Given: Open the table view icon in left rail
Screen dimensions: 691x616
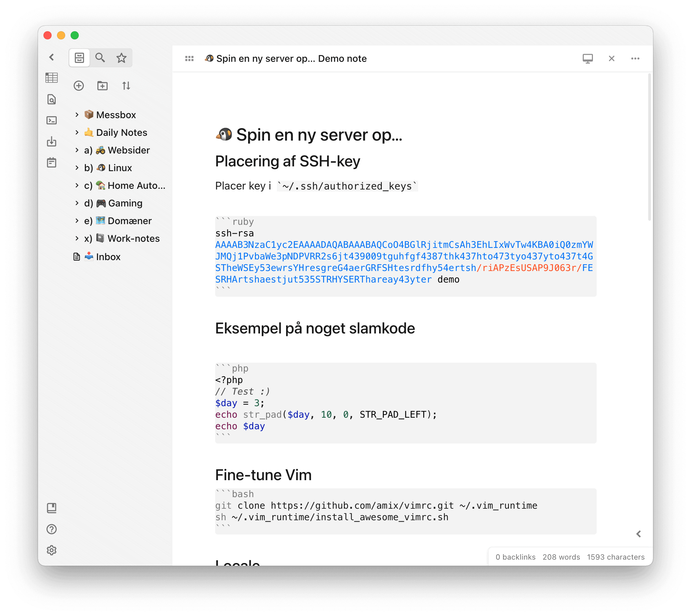Looking at the screenshot, I should coord(52,78).
